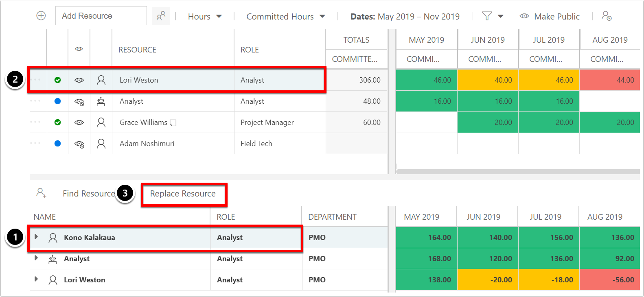Click row drag dots for Adam Noshimuri row
The width and height of the screenshot is (644, 297).
click(x=36, y=143)
